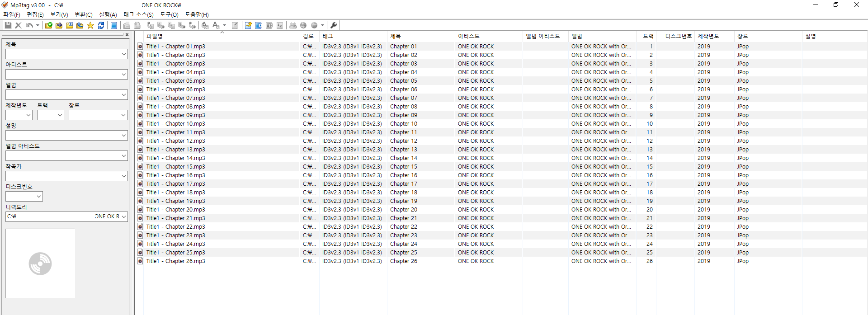Image resolution: width=868 pixels, height=315 pixels.
Task: Click the Filename - Filename converter icon
Action: [171, 25]
